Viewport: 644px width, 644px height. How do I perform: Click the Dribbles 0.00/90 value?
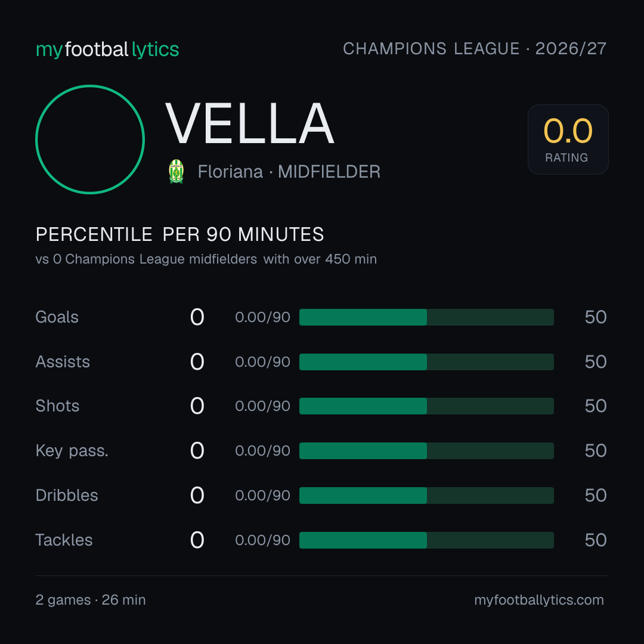pyautogui.click(x=262, y=496)
